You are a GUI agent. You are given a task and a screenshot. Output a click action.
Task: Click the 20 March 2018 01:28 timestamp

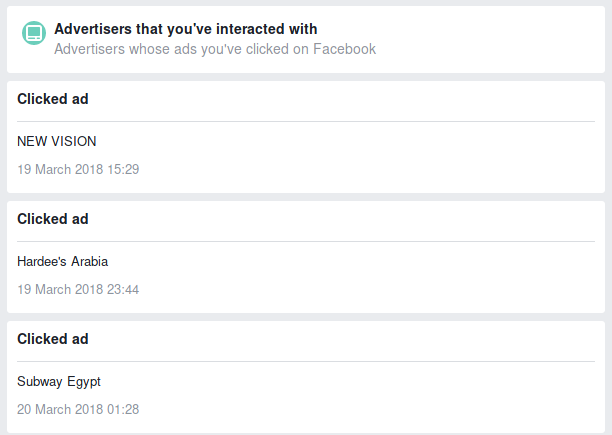click(x=78, y=409)
